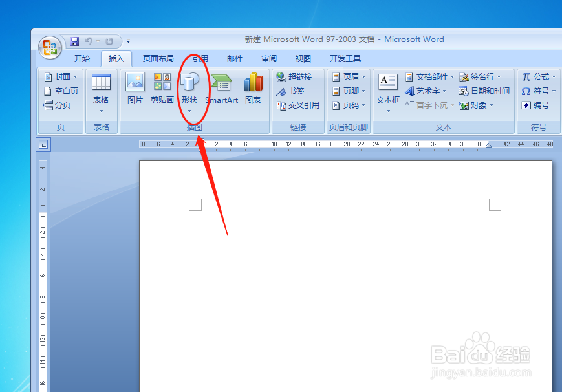Viewport: 562px width, 392px height.
Task: Open the 表格 table dropdown
Action: pyautogui.click(x=101, y=93)
